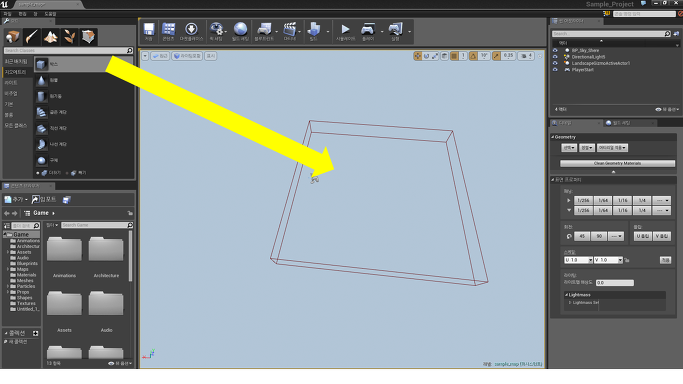
Task: Switch to the World Settings panel tab
Action: [630, 123]
